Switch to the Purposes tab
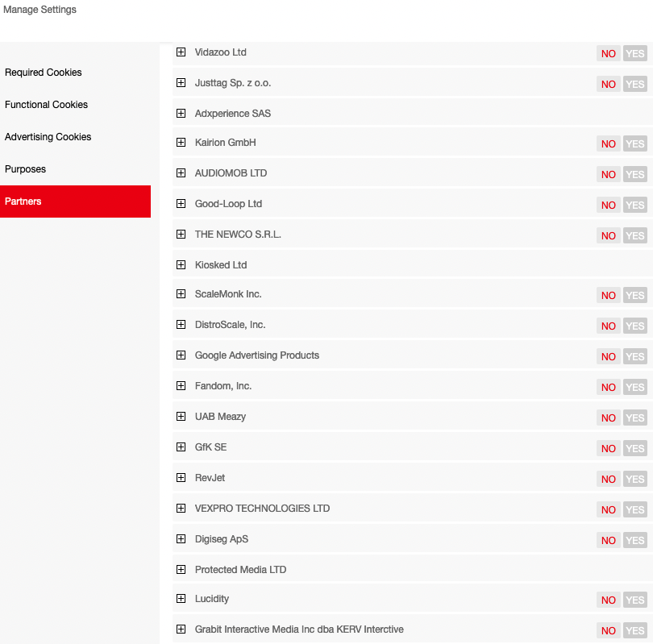653x644 pixels. point(26,169)
